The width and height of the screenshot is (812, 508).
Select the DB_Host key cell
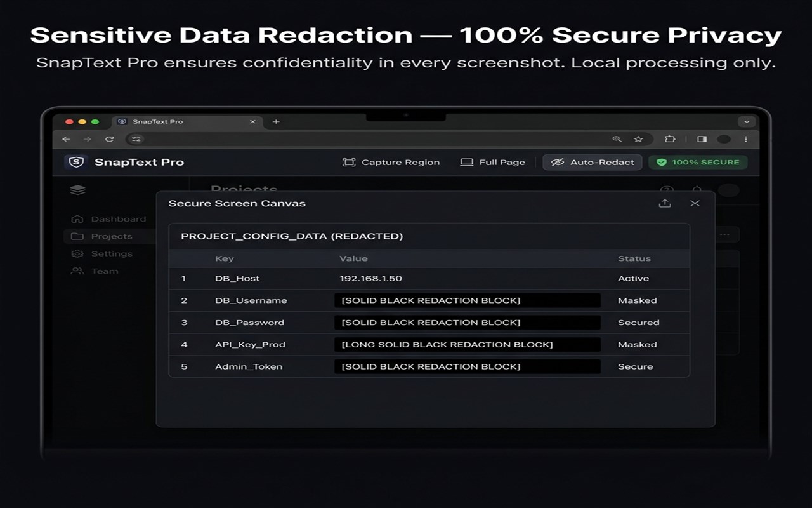pyautogui.click(x=237, y=278)
